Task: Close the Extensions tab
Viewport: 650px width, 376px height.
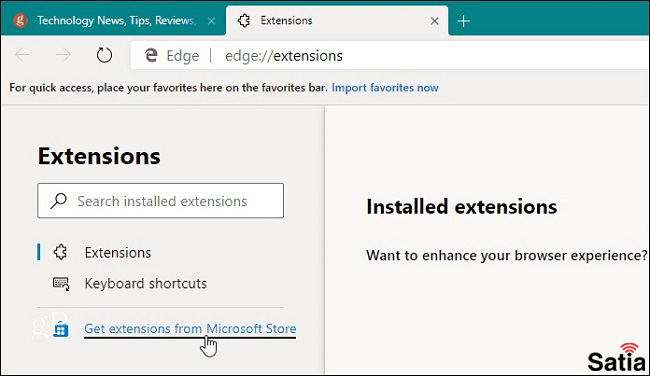Action: pos(434,21)
